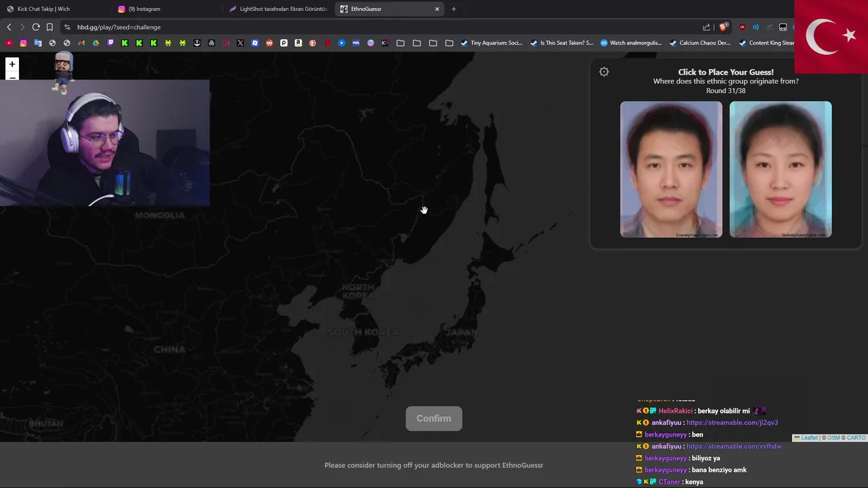The width and height of the screenshot is (868, 488).
Task: Open the Leaflet attribution link
Action: coord(809,438)
